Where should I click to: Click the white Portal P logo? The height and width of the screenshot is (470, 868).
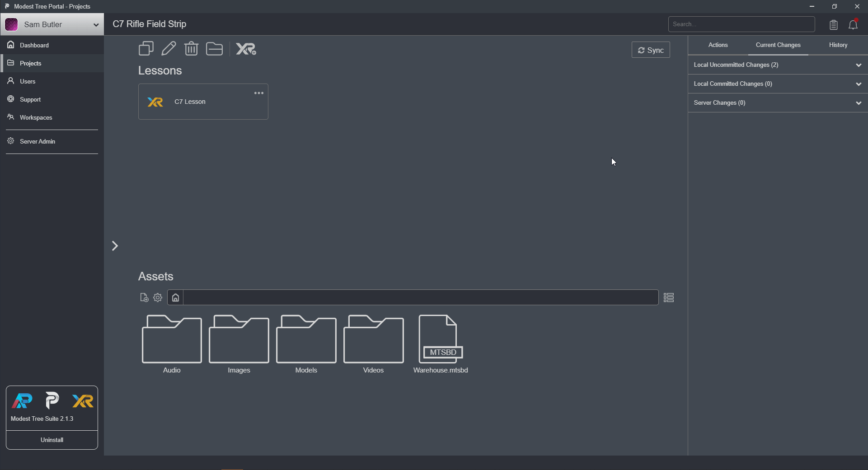52,400
